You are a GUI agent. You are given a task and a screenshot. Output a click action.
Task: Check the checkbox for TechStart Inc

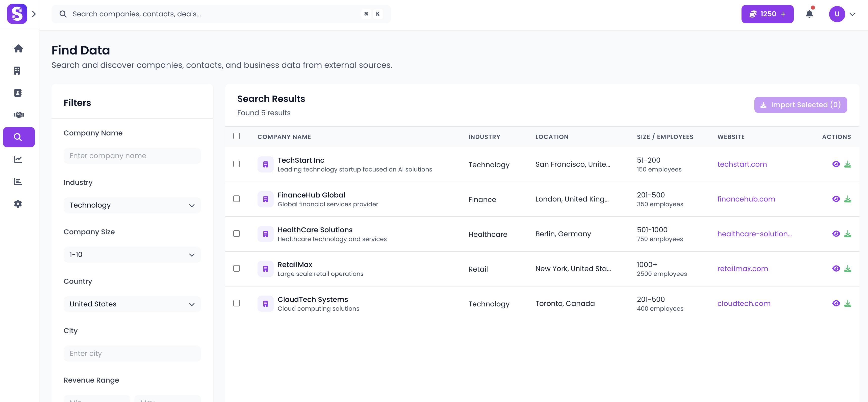(237, 164)
